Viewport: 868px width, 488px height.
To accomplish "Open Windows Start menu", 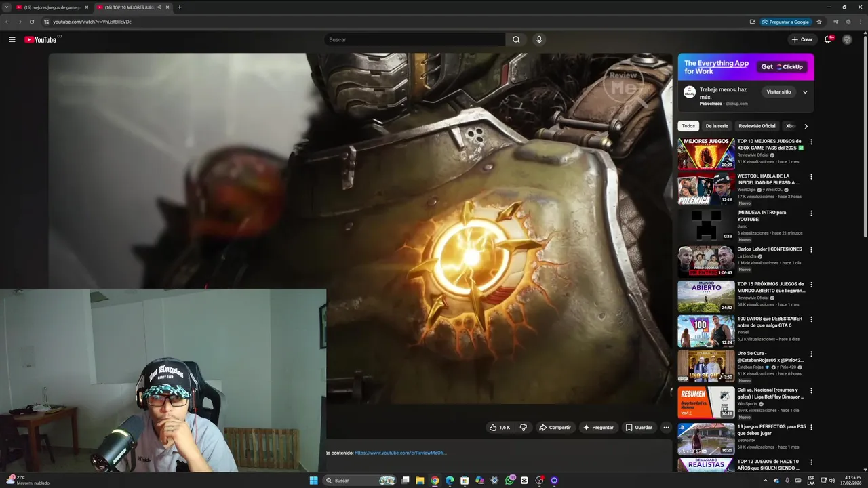I will pos(313,481).
